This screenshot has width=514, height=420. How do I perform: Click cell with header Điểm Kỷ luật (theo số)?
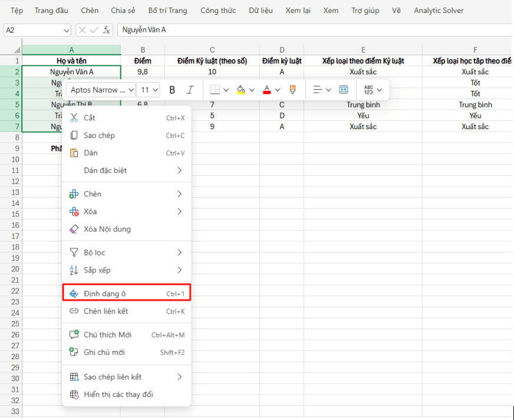[212, 61]
